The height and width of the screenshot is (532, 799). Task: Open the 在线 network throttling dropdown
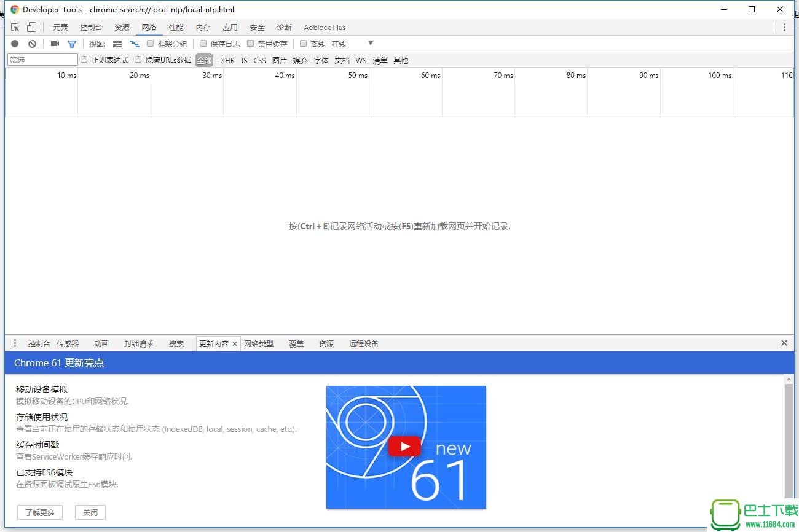tap(352, 44)
